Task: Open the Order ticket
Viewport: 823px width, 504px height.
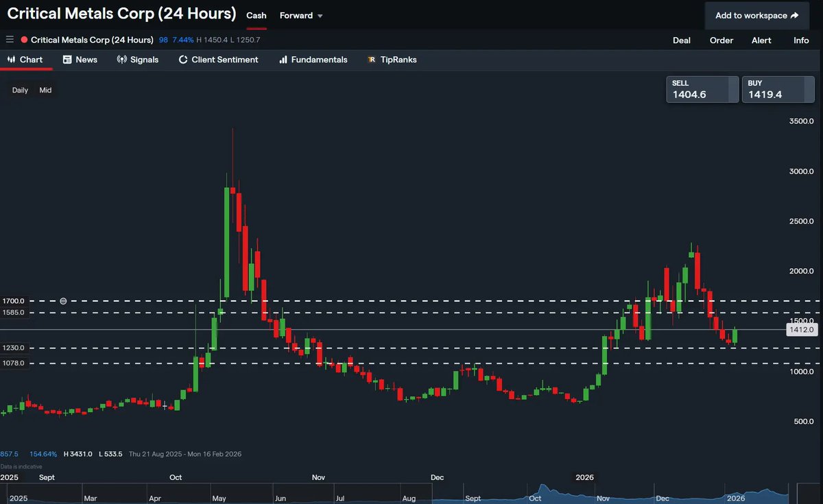Action: 721,40
